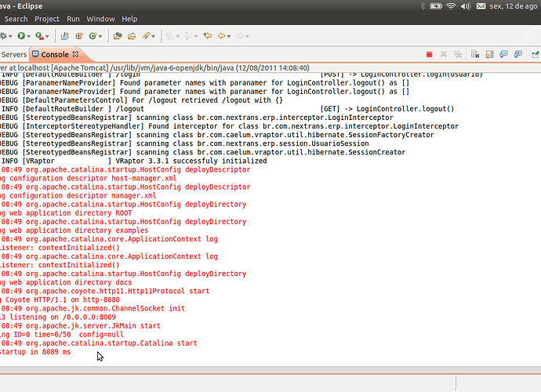
Task: Click the New Java Class icon
Action: 93,36
